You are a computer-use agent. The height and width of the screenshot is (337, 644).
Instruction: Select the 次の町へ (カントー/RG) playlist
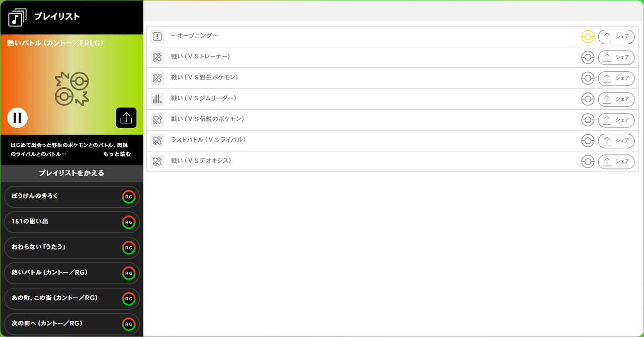[71, 324]
